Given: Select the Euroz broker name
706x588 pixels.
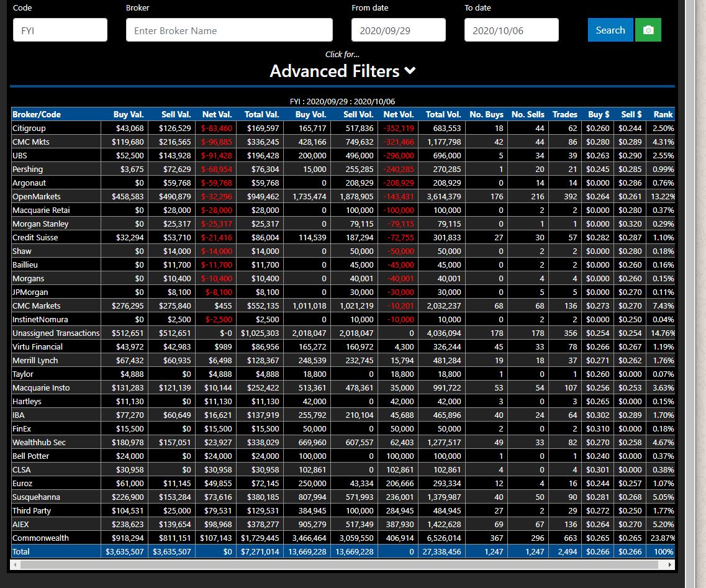Looking at the screenshot, I should click(22, 483).
